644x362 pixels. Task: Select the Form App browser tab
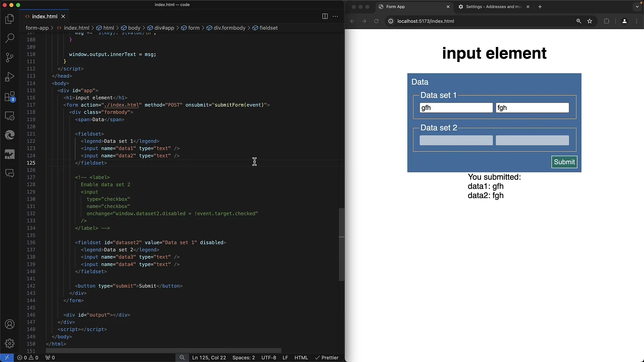(395, 7)
